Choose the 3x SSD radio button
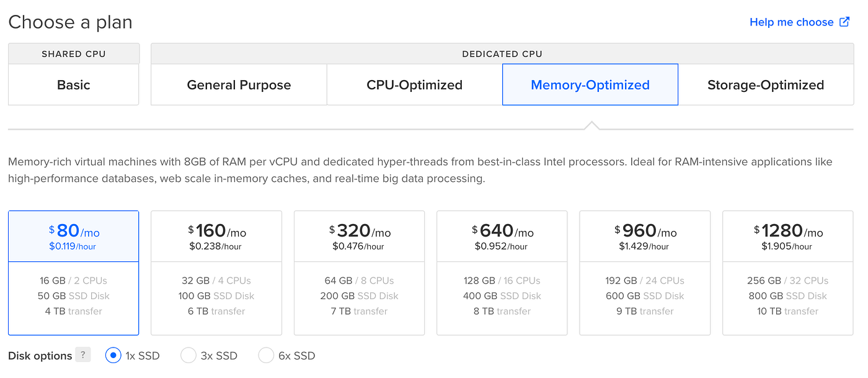This screenshot has height=378, width=868. pos(188,356)
